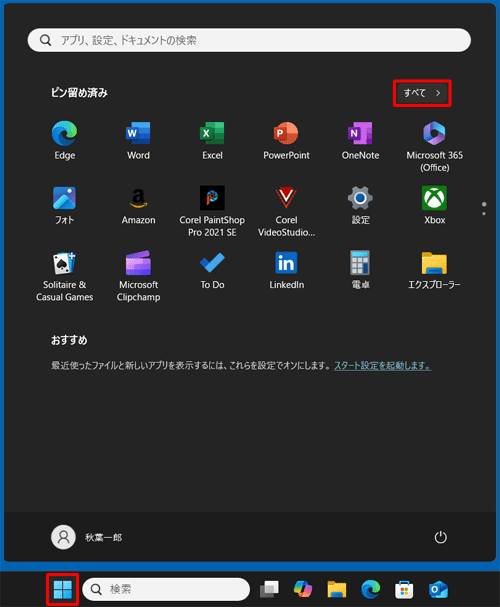This screenshot has height=607, width=500.
Task: Open the 電卓 calculator app
Action: click(360, 271)
